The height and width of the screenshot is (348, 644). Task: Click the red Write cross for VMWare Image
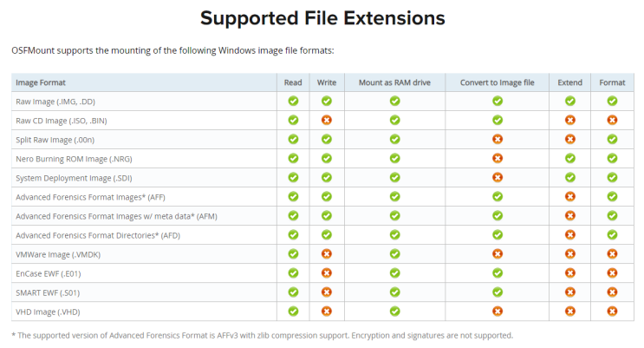(326, 253)
